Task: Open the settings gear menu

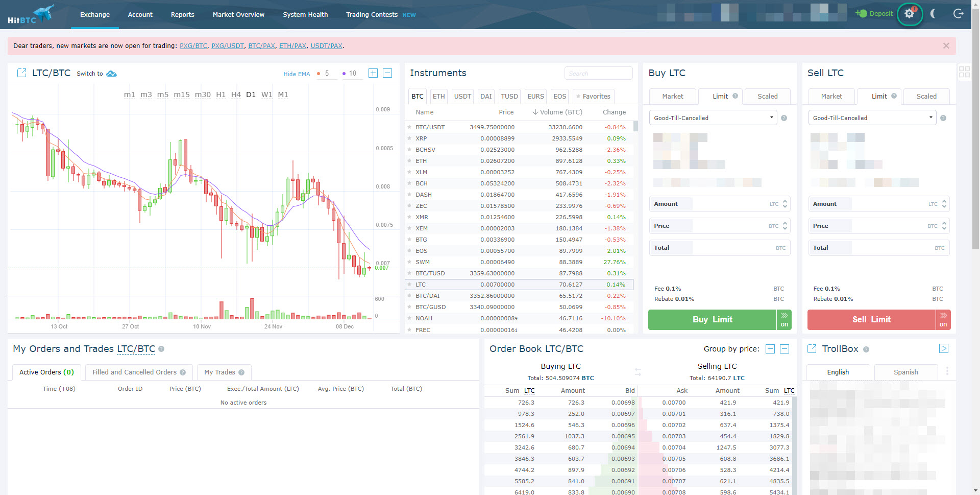Action: (909, 14)
